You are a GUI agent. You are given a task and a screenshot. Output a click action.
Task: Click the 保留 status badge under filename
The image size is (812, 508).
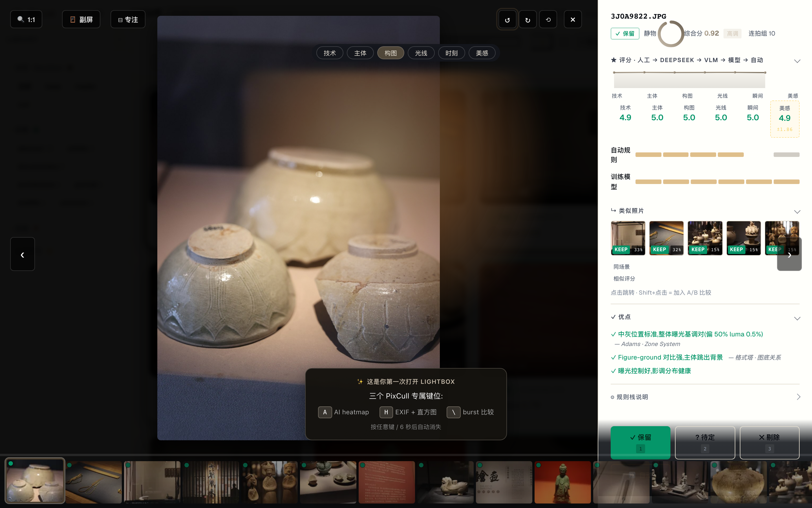[x=625, y=34]
